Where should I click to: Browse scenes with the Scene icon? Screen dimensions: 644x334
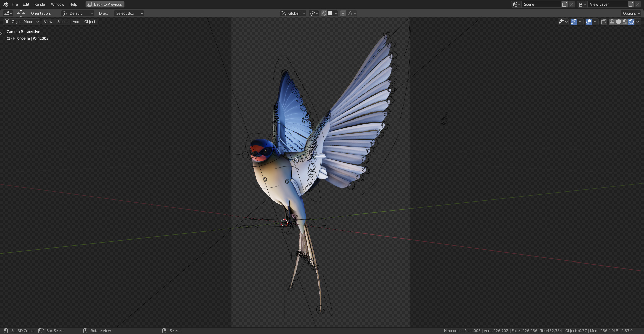click(x=516, y=4)
